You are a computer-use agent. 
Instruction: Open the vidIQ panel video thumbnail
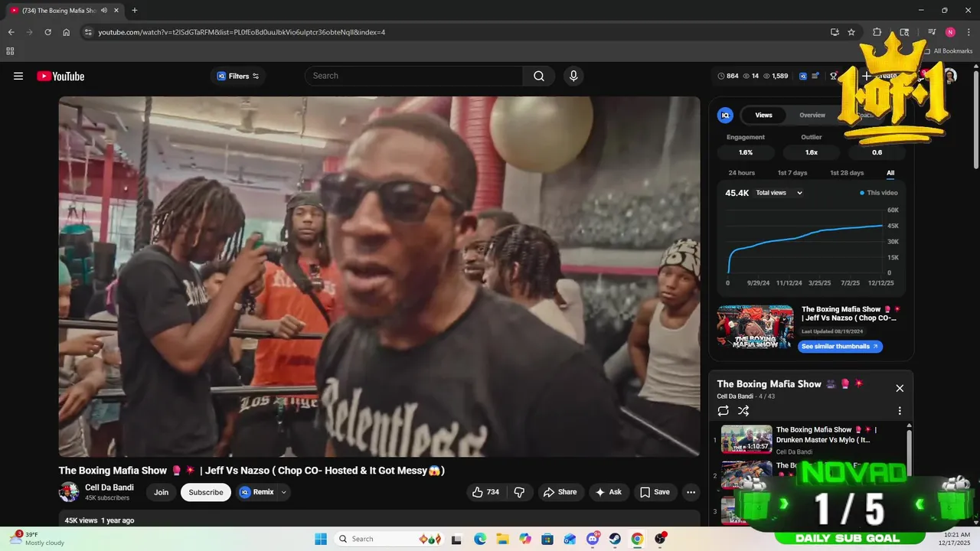point(755,328)
